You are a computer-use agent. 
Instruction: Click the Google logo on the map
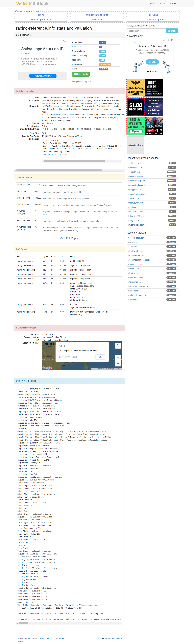(x=47, y=368)
